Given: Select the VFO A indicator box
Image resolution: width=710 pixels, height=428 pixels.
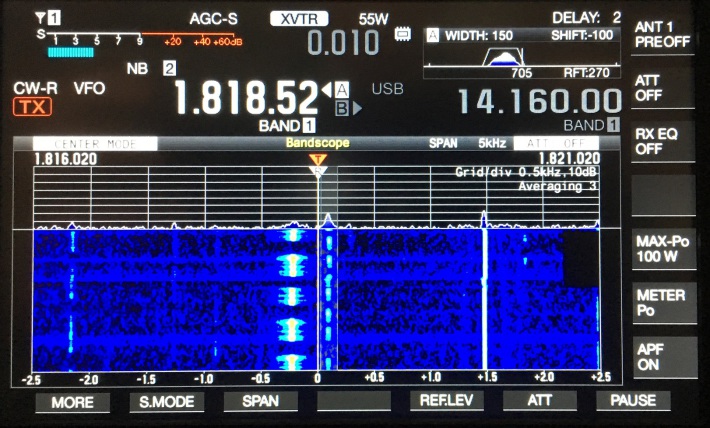Looking at the screenshot, I should pos(342,89).
